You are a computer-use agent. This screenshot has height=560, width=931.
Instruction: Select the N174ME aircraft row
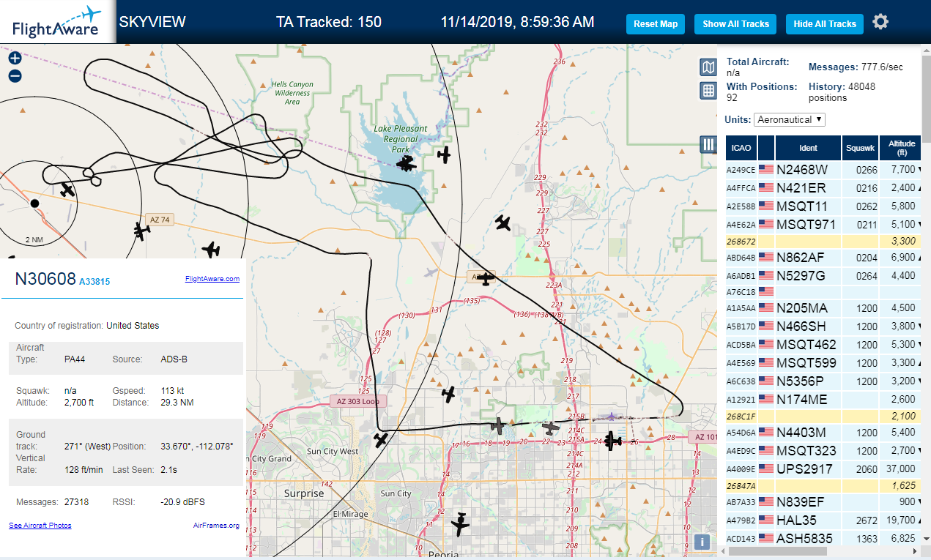pos(823,399)
